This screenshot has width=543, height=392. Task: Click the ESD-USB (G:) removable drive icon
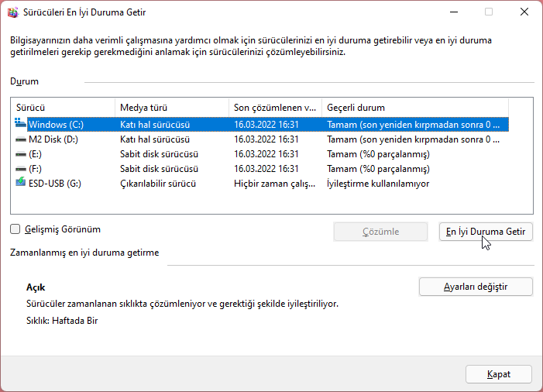(20, 182)
